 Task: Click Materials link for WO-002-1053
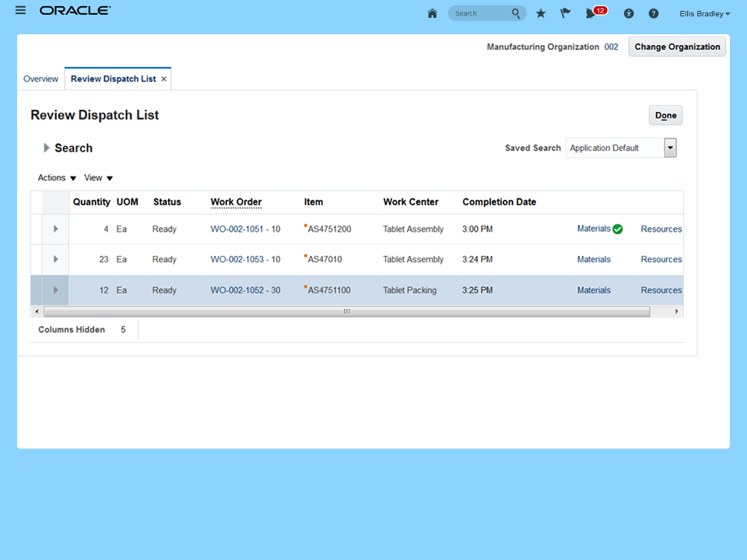coord(594,260)
